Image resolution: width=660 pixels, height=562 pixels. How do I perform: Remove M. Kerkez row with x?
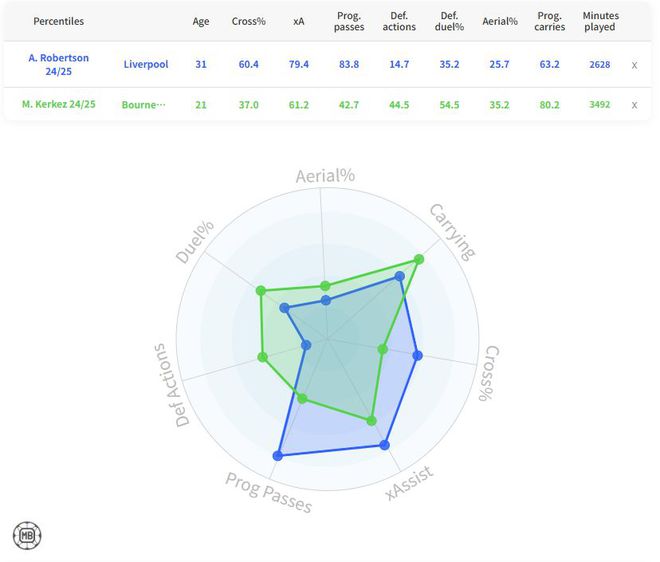(634, 105)
